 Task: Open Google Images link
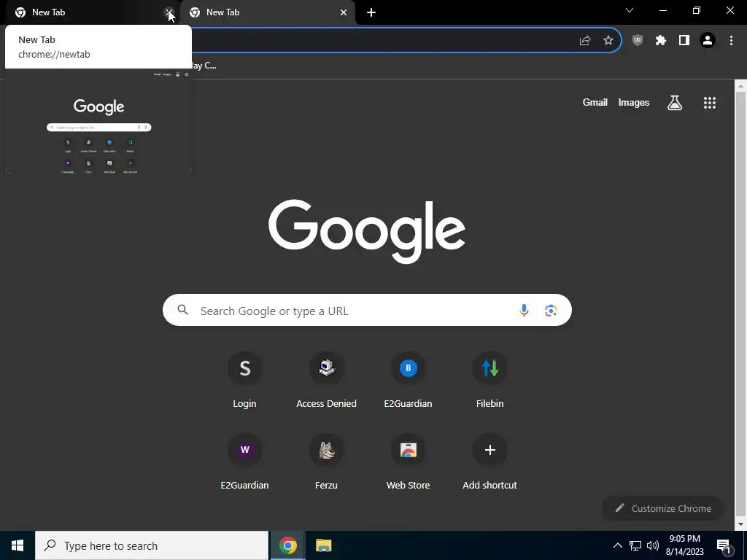pyautogui.click(x=634, y=102)
